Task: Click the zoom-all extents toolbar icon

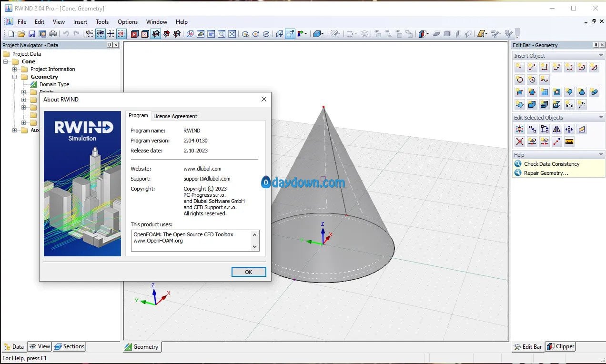Action: click(232, 34)
